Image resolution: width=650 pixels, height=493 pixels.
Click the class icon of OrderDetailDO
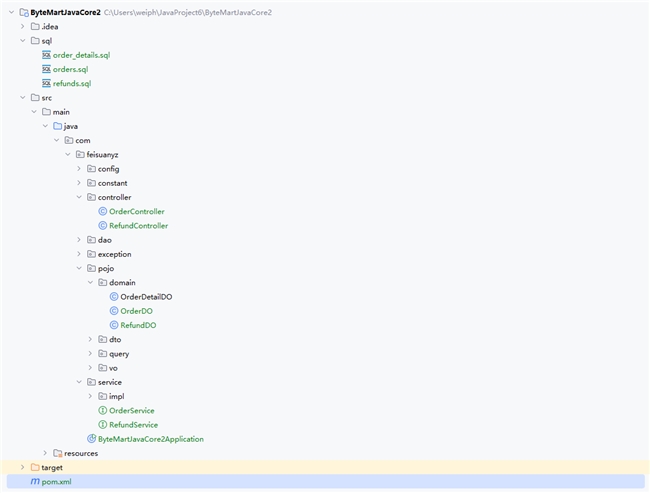click(114, 296)
